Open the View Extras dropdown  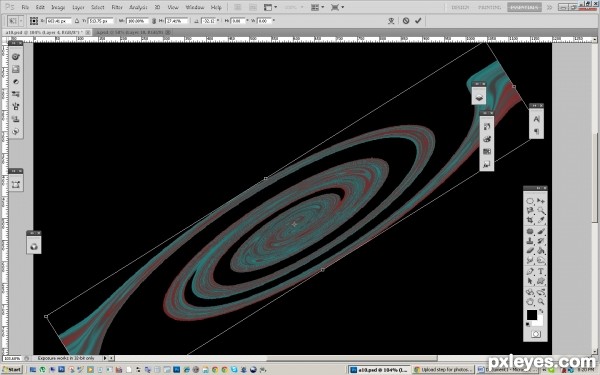(271, 7)
